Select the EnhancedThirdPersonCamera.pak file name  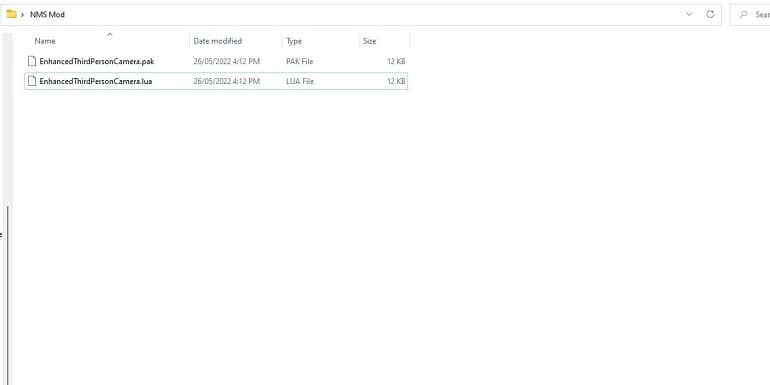coord(97,61)
